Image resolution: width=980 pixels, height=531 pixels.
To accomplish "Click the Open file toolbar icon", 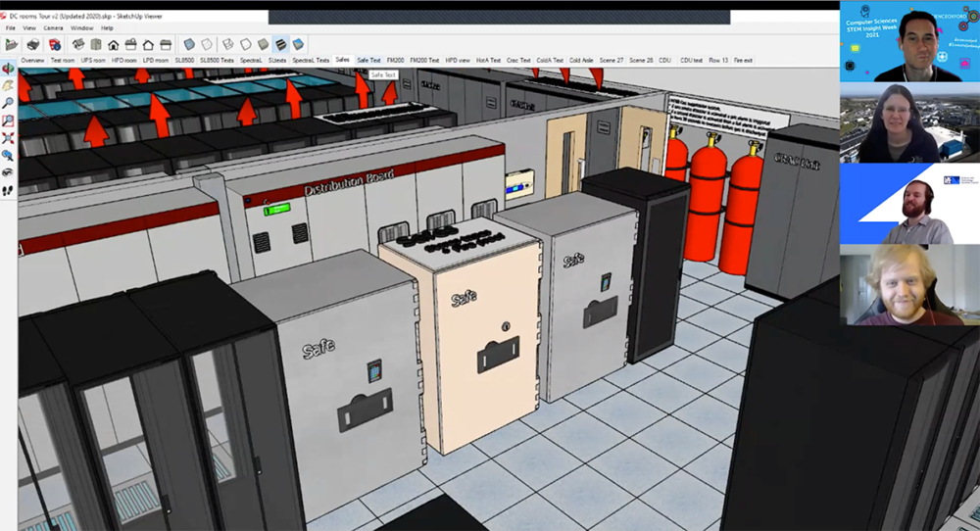I will [11, 44].
